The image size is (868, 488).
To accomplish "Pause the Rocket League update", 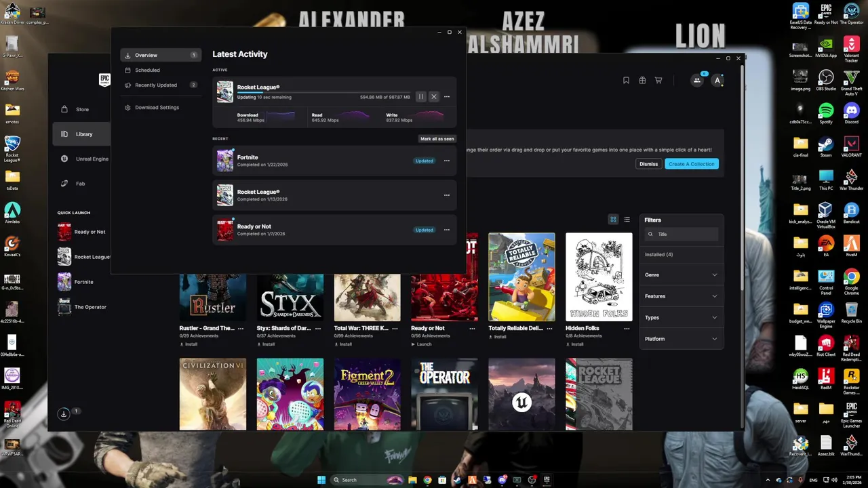I will (420, 97).
